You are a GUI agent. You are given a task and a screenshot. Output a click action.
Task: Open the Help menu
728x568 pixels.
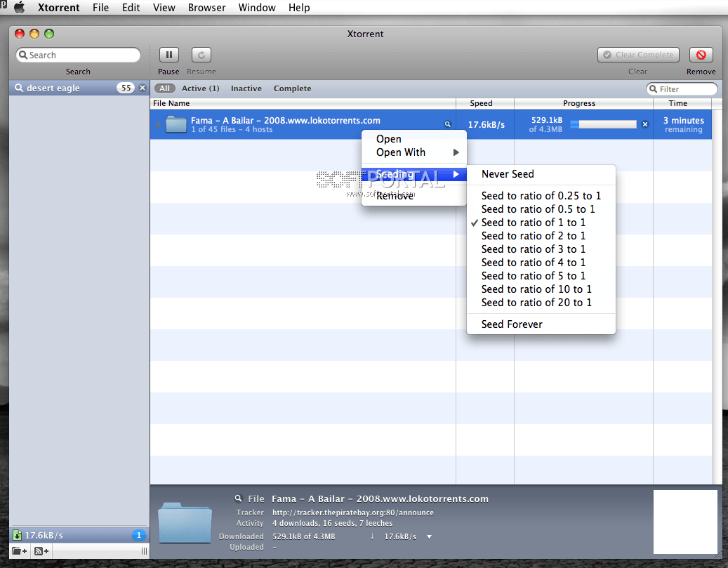tap(299, 8)
